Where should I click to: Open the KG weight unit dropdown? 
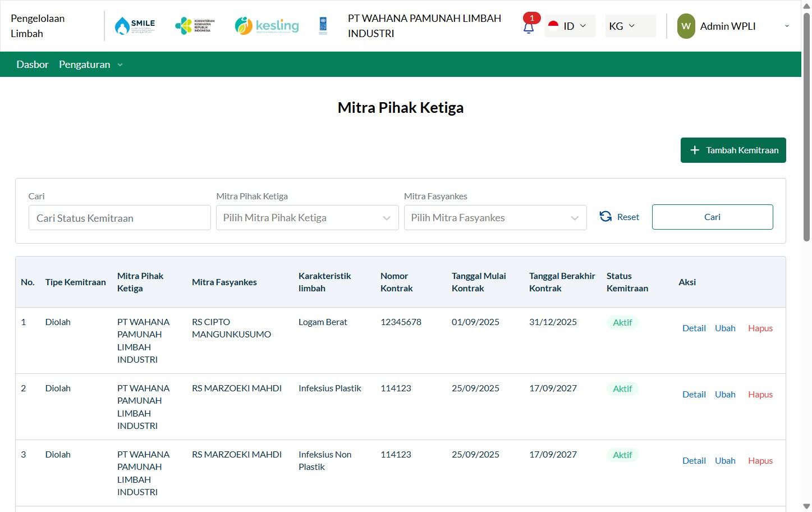coord(630,26)
